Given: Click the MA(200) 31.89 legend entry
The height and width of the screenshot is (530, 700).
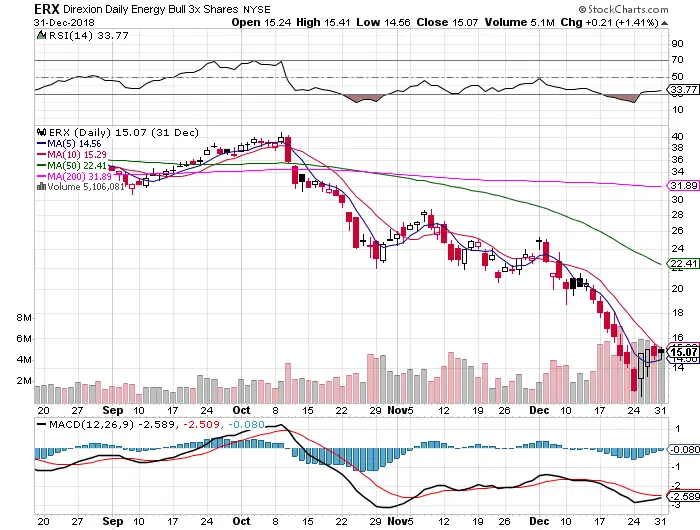Looking at the screenshot, I should point(79,176).
